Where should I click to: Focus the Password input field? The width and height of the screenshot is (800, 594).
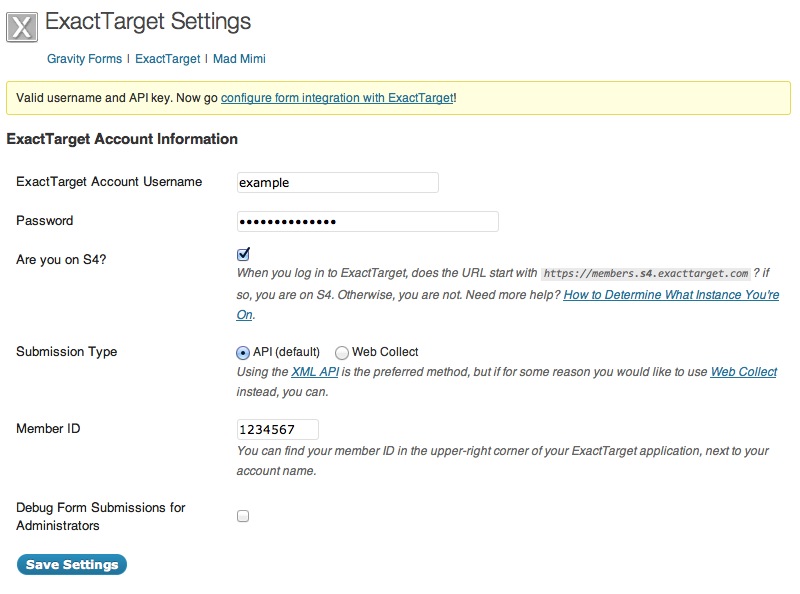click(367, 221)
